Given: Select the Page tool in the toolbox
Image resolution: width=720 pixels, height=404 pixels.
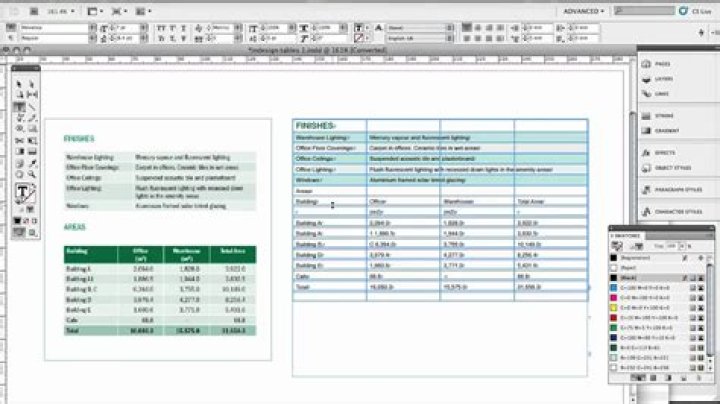Looking at the screenshot, I should point(19,95).
